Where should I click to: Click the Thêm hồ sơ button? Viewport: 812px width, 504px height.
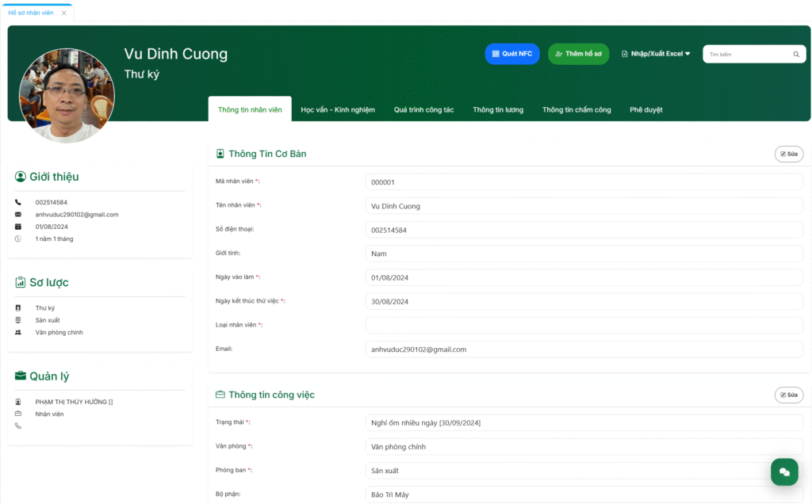[578, 54]
